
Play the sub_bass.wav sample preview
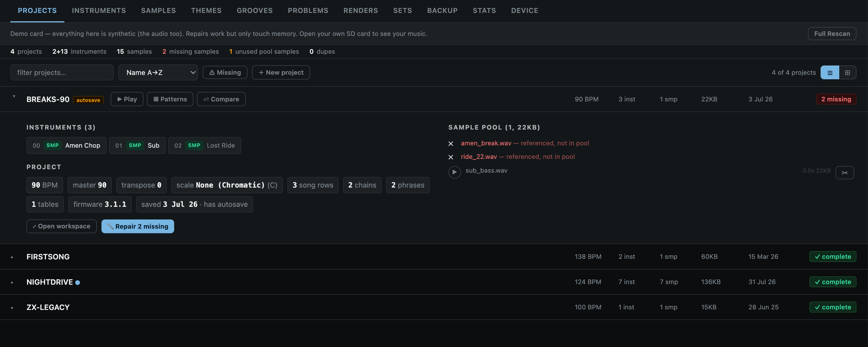[454, 172]
